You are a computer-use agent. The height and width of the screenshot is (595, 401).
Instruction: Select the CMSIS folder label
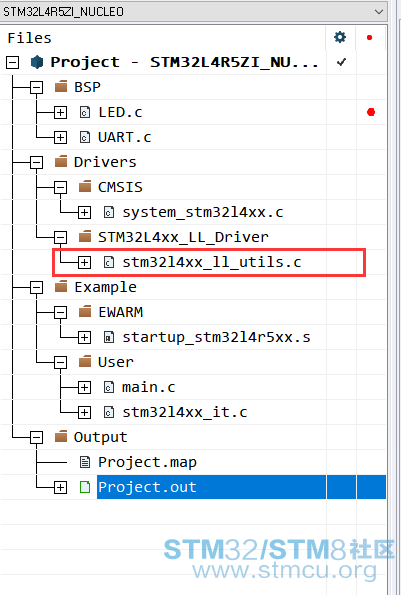[x=120, y=187]
